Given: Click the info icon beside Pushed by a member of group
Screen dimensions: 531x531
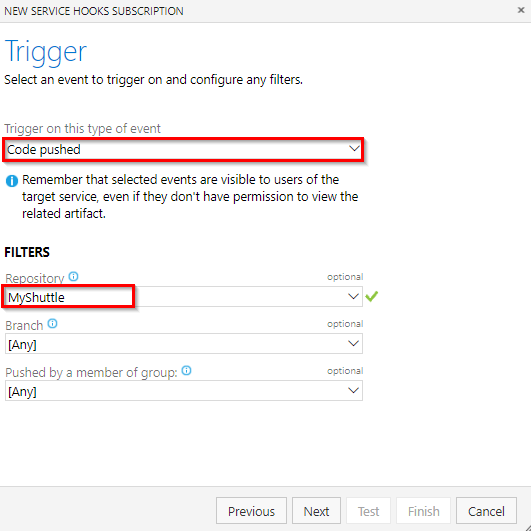Looking at the screenshot, I should tap(187, 370).
